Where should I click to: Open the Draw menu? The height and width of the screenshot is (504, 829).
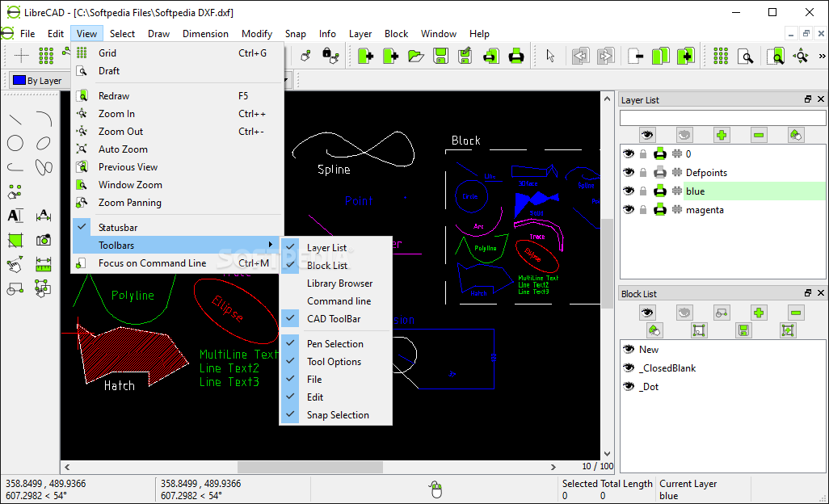click(158, 34)
